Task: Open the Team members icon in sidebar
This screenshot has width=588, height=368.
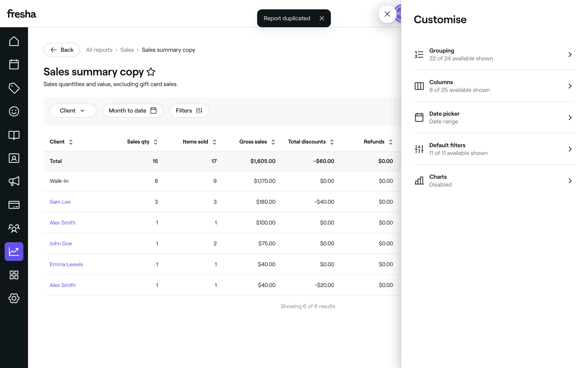Action: 14,228
